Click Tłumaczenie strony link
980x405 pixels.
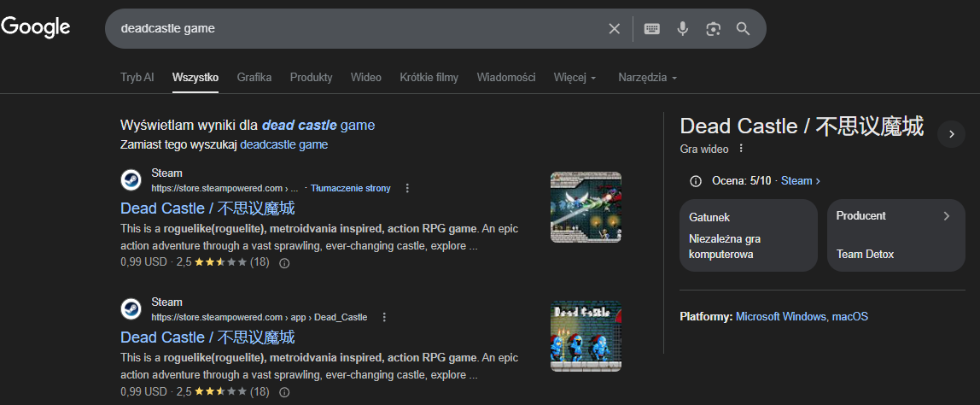pyautogui.click(x=351, y=188)
